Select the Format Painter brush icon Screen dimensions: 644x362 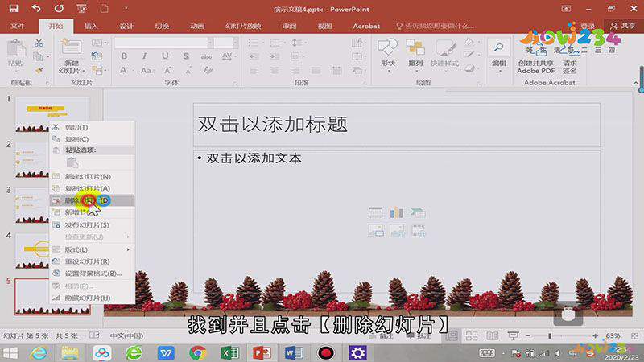coord(39,70)
